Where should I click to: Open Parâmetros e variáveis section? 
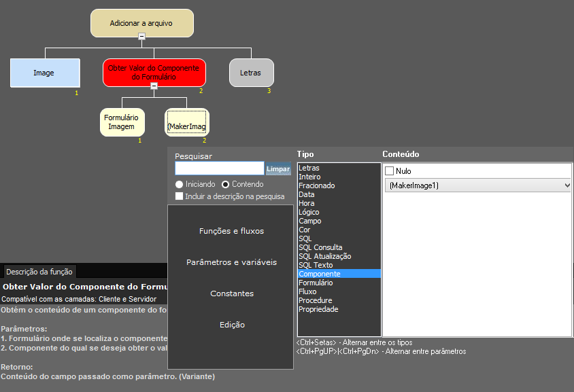(x=231, y=262)
